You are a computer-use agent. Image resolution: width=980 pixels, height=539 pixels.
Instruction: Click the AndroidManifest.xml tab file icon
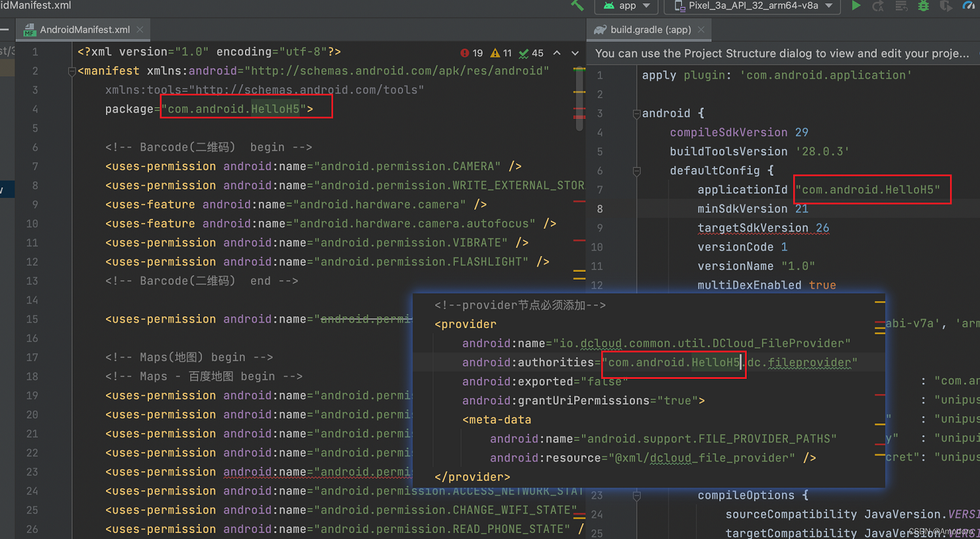[29, 30]
